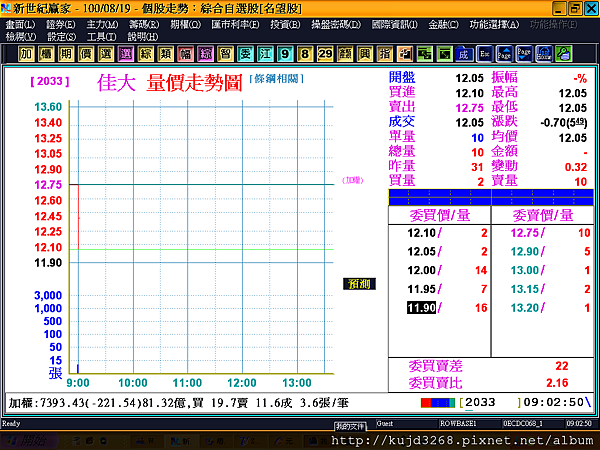Click the cyan 委 toolbar icon
Viewport: 600px width, 450px height.
(x=245, y=54)
